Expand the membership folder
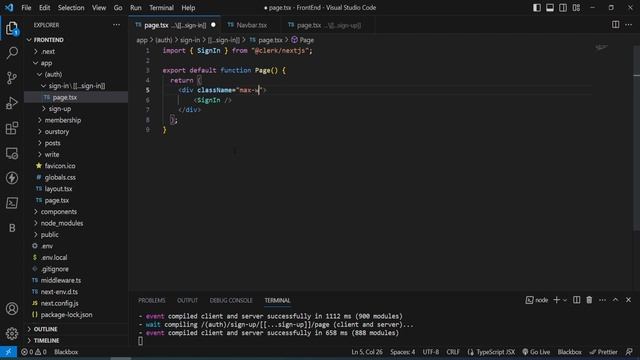This screenshot has width=640, height=360. tap(40, 120)
